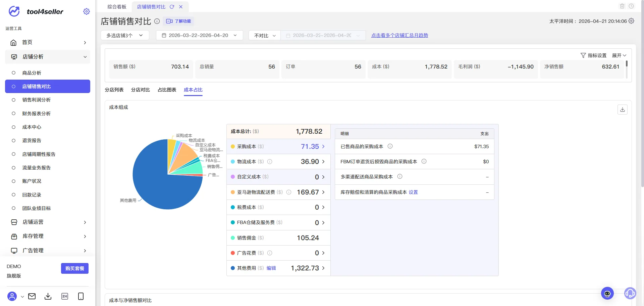Switch to the 分店列表 tab
This screenshot has height=306, width=644.
coord(114,90)
